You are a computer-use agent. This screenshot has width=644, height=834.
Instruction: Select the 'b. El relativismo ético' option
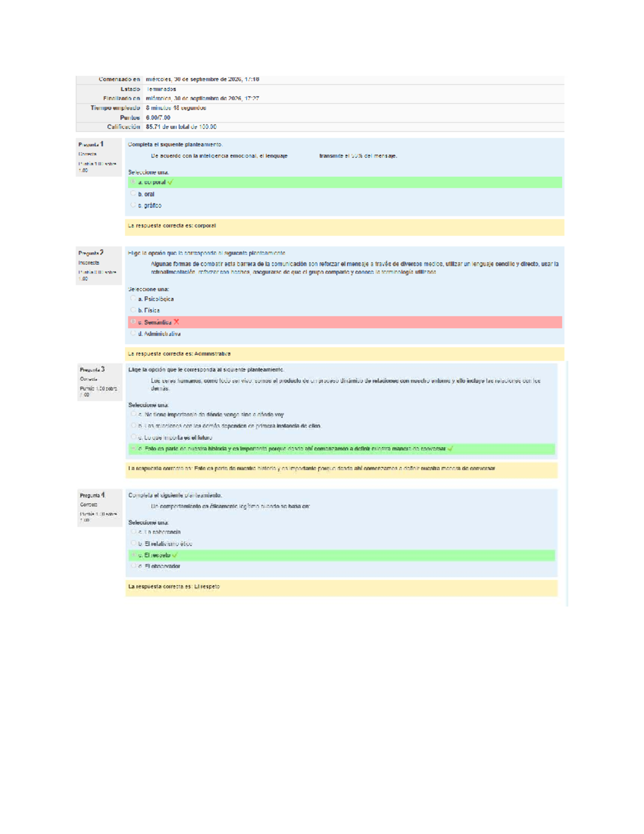tap(133, 543)
